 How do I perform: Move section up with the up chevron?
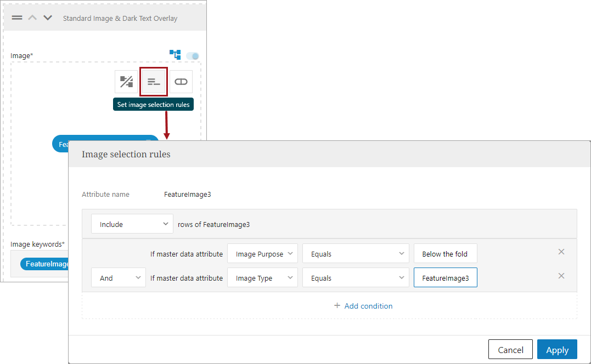32,18
